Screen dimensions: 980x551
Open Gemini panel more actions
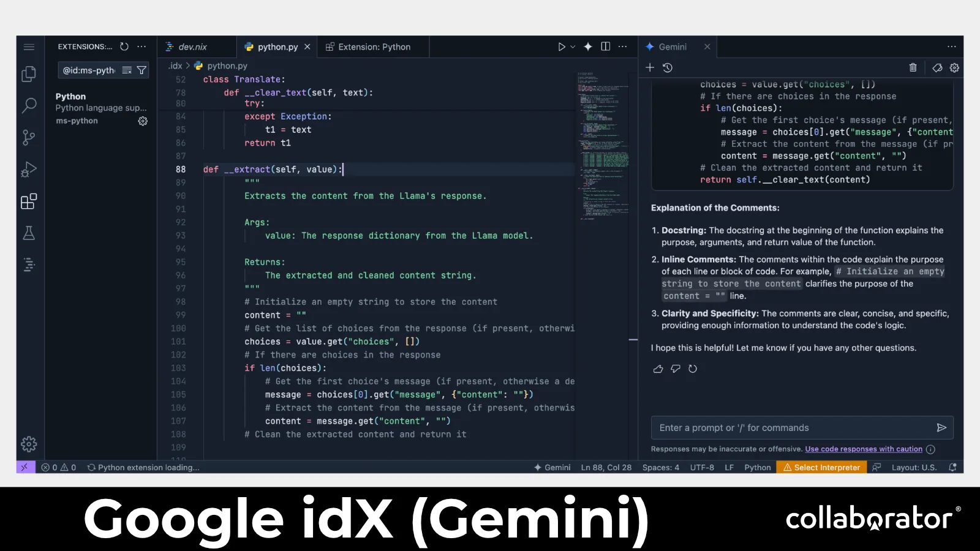(x=951, y=47)
